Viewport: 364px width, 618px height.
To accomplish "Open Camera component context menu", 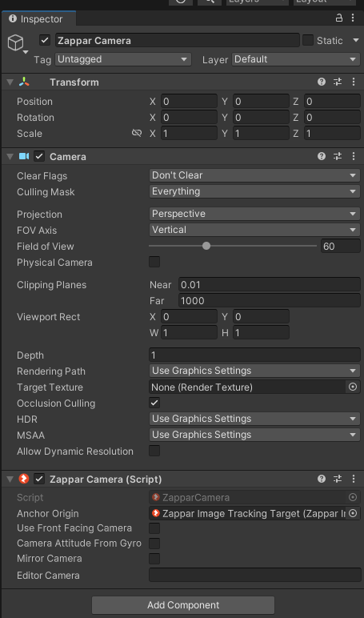I will [x=353, y=156].
